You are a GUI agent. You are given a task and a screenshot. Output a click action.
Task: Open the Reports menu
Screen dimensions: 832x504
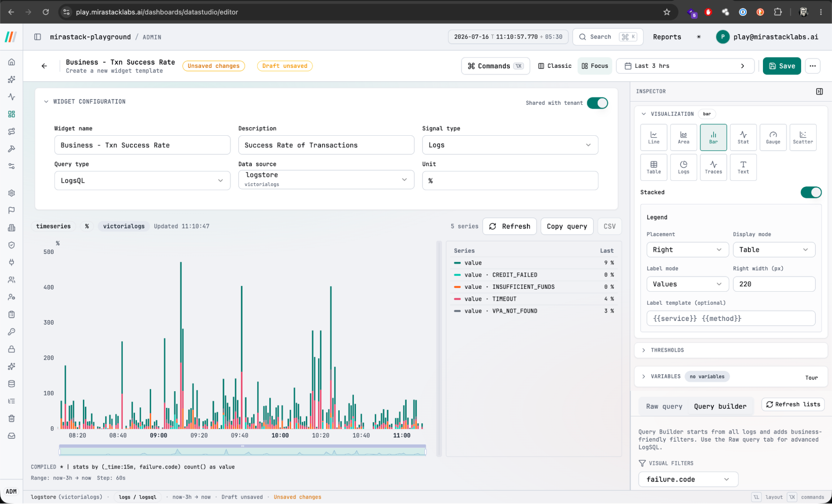coord(667,37)
